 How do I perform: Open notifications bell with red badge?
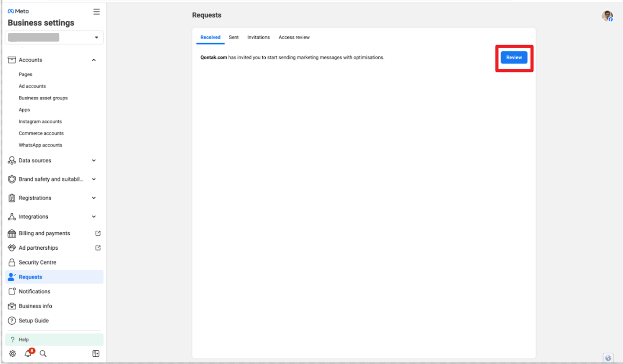(28, 353)
